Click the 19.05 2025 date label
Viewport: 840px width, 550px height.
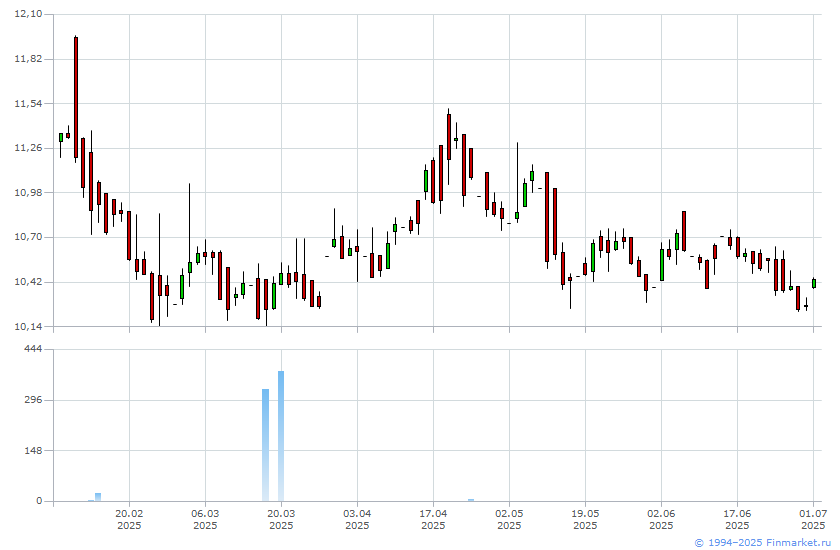(x=586, y=519)
